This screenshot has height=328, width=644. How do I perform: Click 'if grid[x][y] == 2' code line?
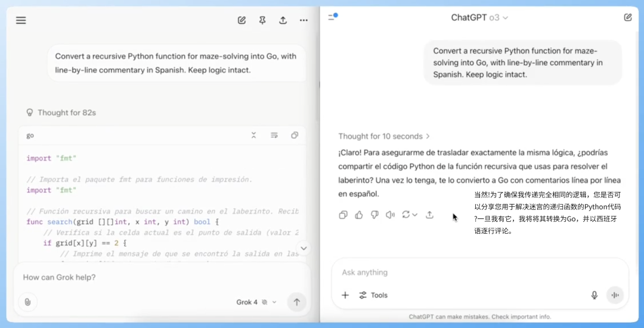coord(85,243)
